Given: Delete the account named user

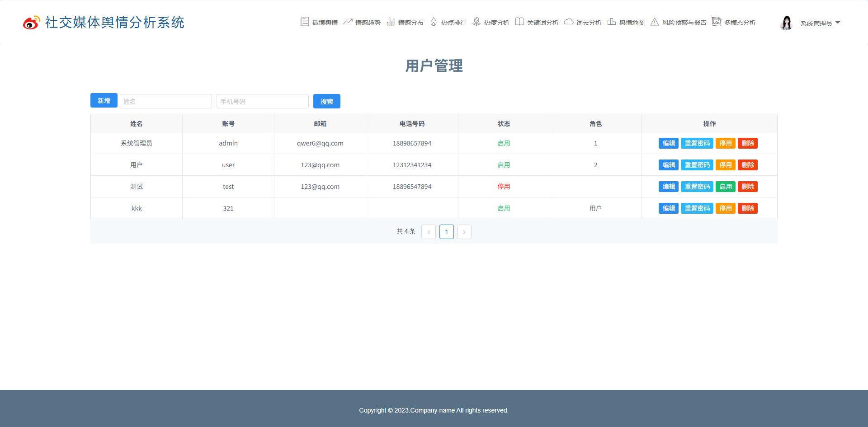Looking at the screenshot, I should [x=748, y=165].
